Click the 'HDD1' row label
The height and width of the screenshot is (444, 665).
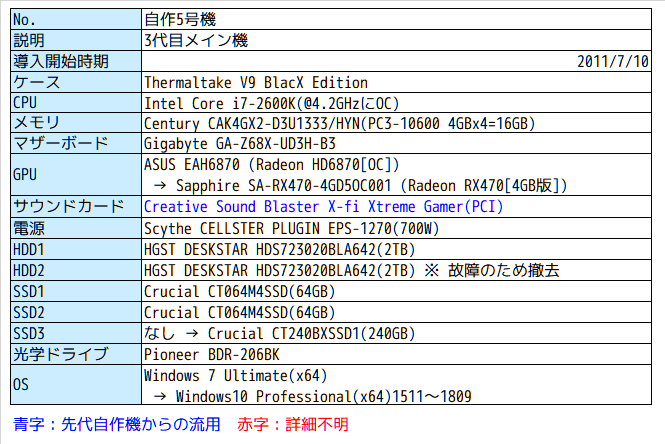click(x=76, y=249)
